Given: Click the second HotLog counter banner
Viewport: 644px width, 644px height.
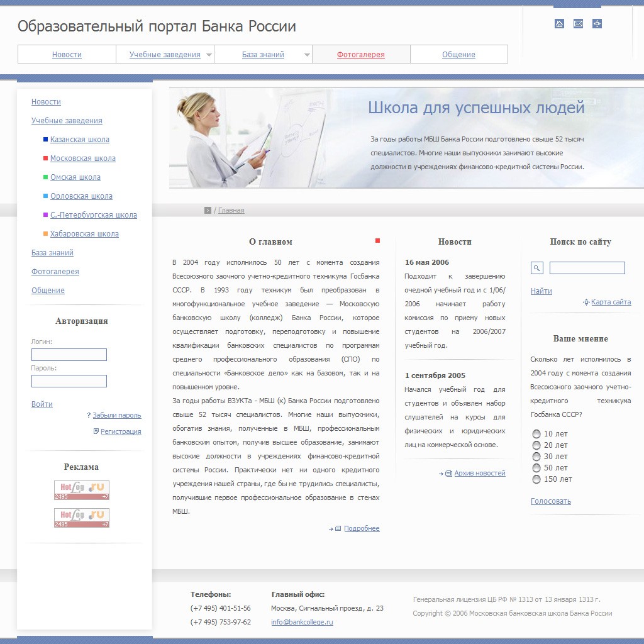Looking at the screenshot, I should (x=82, y=518).
